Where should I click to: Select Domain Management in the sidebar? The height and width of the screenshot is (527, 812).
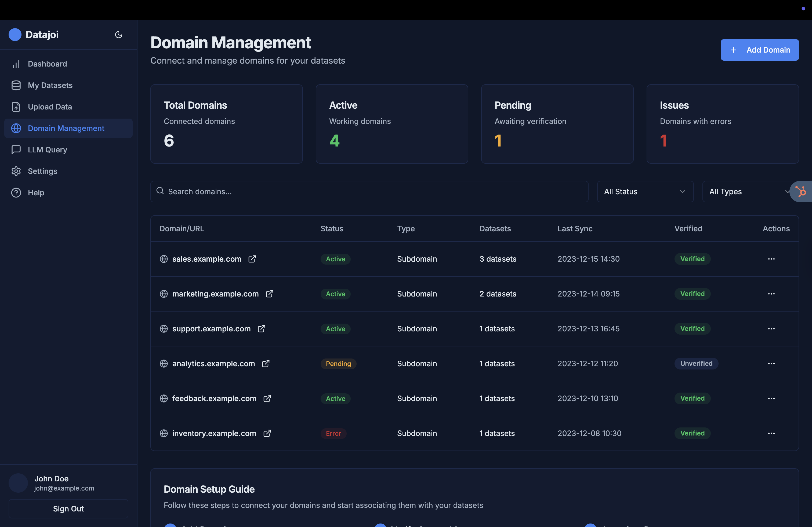point(66,128)
